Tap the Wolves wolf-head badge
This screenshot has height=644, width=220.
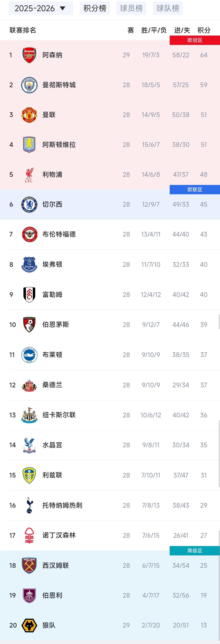pyautogui.click(x=29, y=625)
